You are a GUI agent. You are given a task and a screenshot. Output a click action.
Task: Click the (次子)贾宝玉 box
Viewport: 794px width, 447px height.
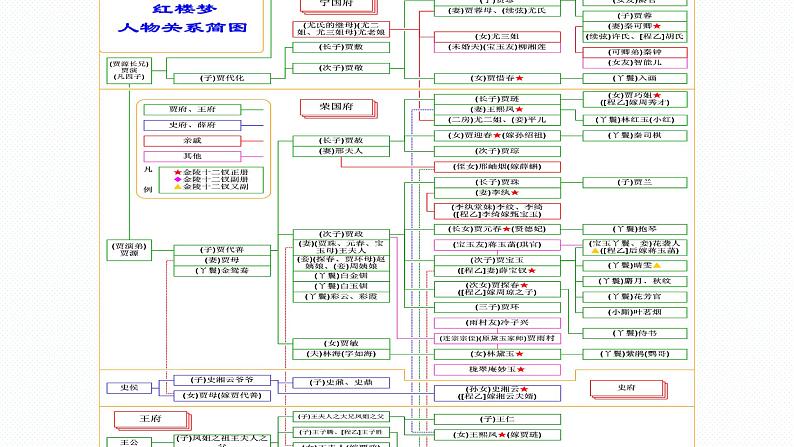point(497,260)
